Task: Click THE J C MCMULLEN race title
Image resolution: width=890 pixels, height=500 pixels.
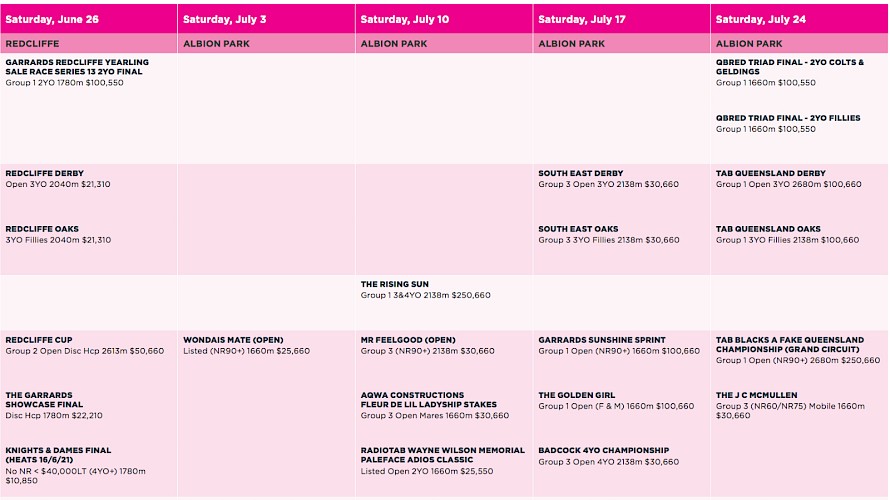Action: click(x=756, y=395)
